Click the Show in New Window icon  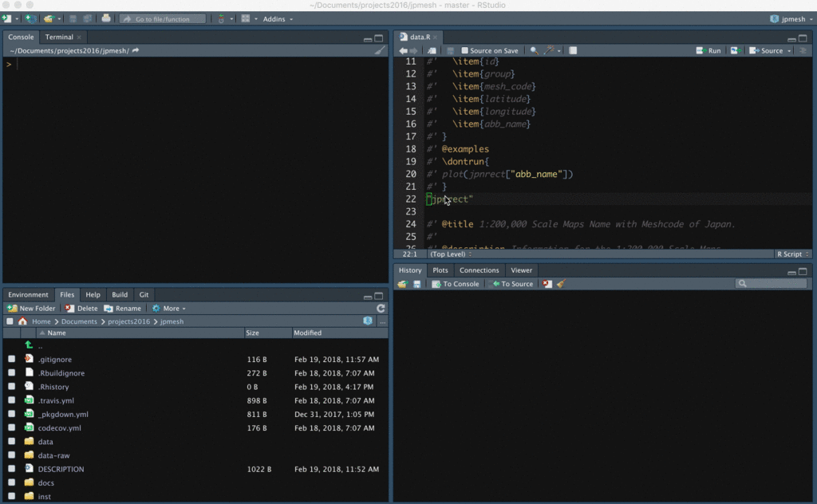coord(432,50)
